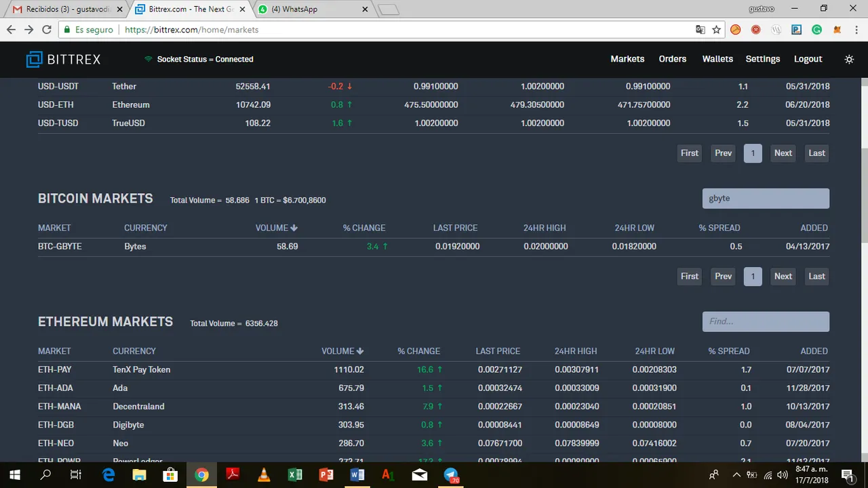The image size is (868, 488).
Task: Sort Bitcoin Markets by Volume
Action: tap(277, 228)
